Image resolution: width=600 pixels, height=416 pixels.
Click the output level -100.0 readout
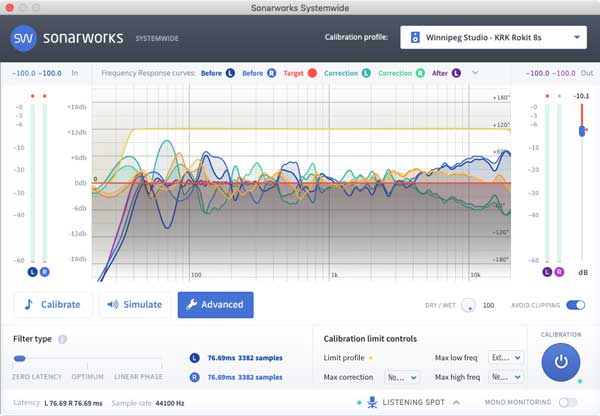(550, 73)
